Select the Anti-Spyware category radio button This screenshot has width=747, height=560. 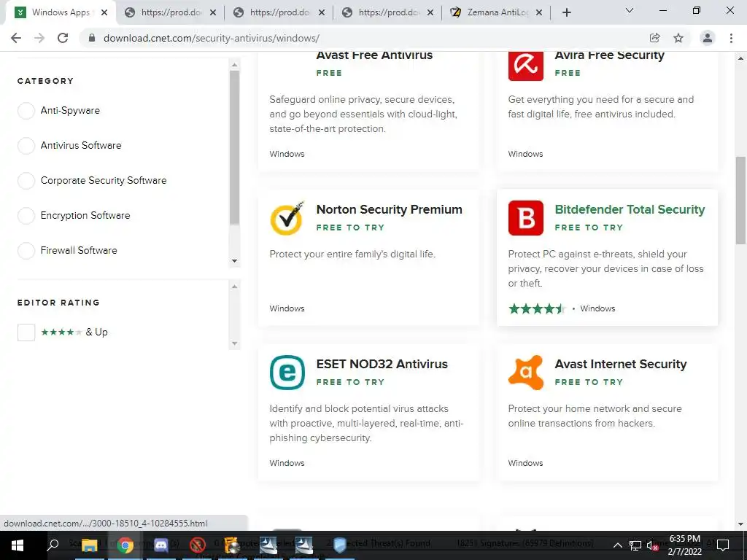[x=26, y=111]
